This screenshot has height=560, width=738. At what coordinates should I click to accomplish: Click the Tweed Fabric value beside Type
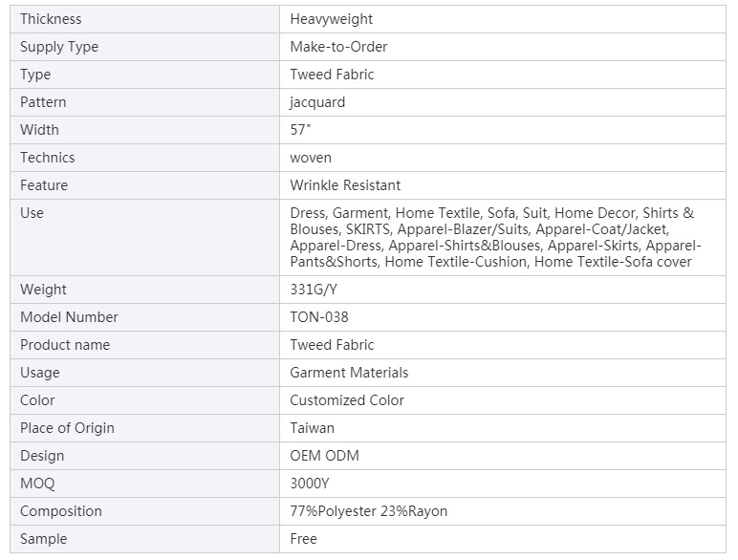coord(332,75)
